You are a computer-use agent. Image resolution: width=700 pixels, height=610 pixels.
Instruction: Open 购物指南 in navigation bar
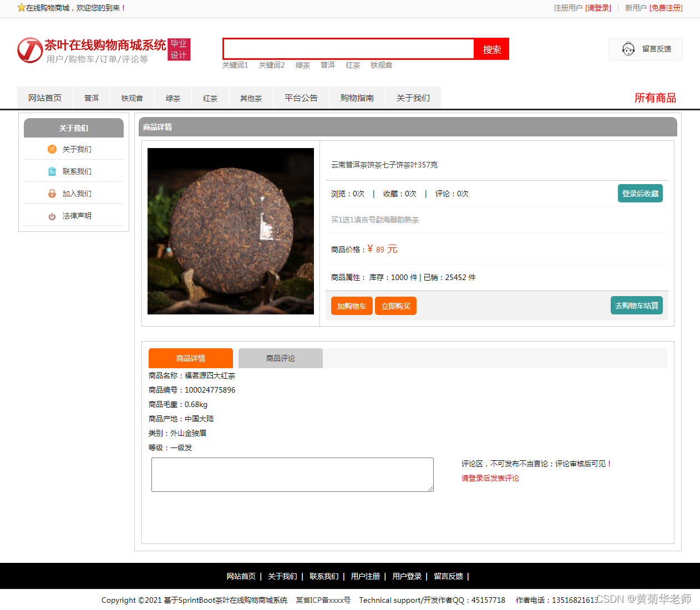tap(357, 98)
